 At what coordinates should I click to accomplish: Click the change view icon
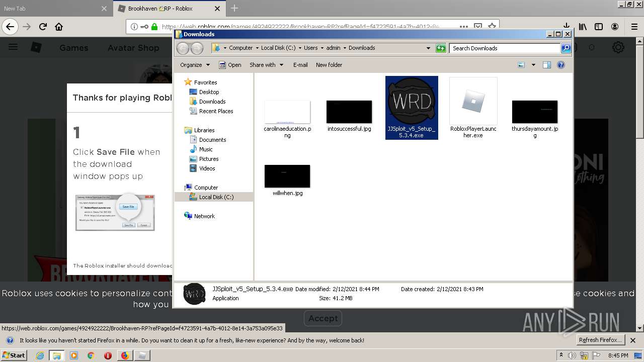click(x=521, y=65)
